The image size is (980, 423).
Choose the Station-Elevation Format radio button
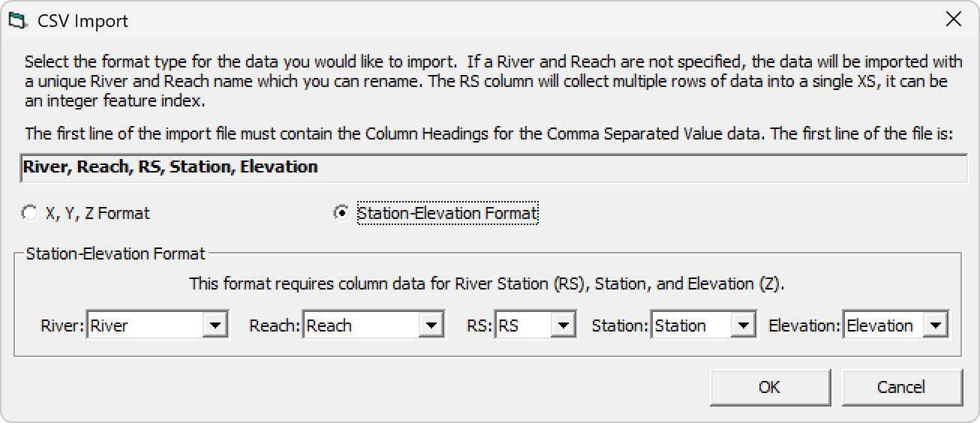pyautogui.click(x=437, y=213)
